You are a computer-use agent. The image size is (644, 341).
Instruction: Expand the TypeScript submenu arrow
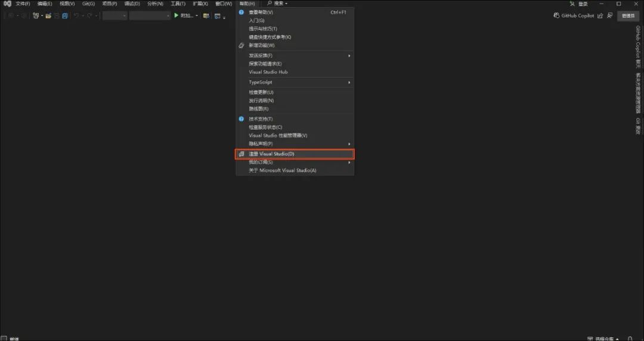(x=349, y=82)
